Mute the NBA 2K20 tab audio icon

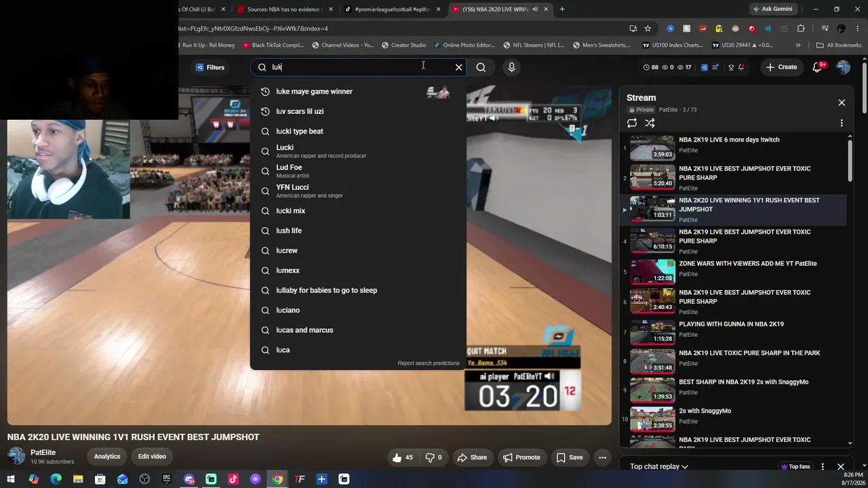click(x=535, y=9)
